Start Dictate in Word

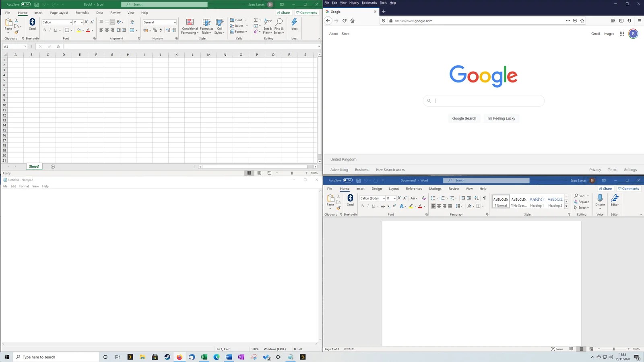600,200
